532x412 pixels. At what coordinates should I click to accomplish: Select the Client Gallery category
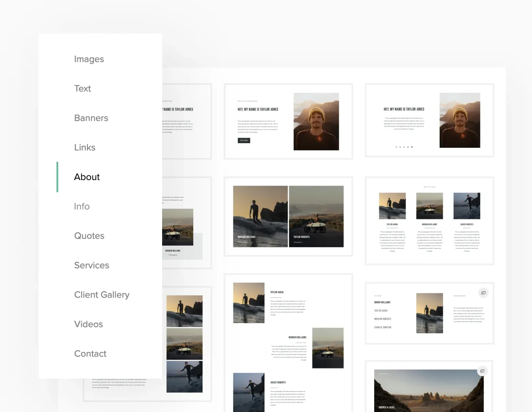(102, 294)
